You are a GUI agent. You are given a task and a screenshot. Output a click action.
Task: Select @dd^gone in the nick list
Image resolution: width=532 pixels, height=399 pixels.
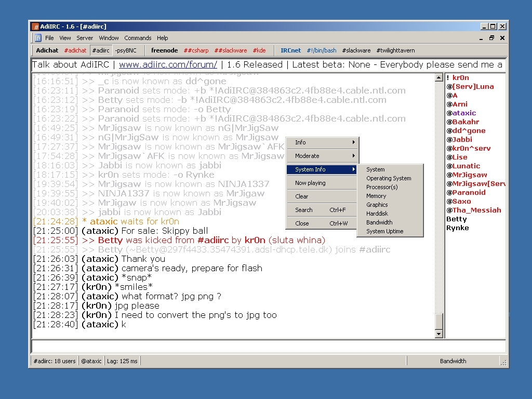pyautogui.click(x=465, y=130)
